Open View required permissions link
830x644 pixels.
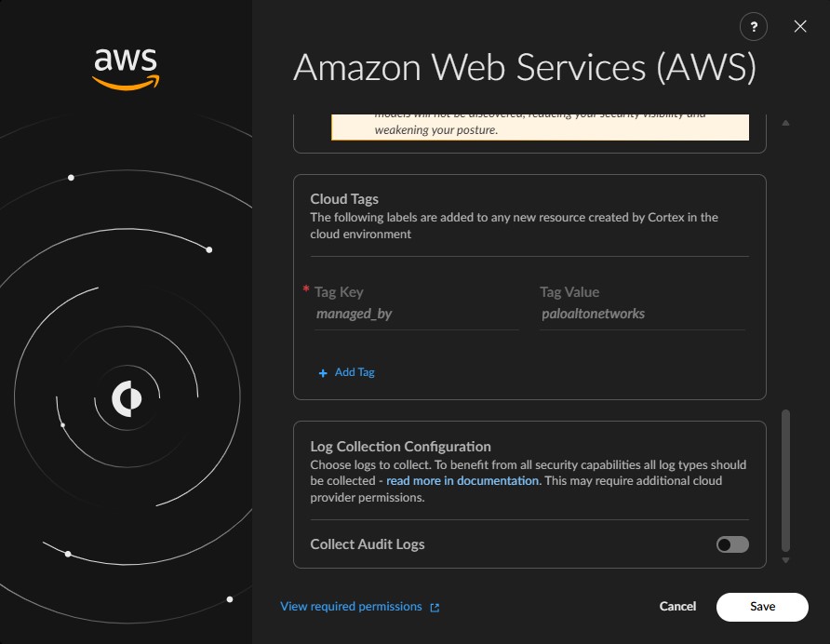point(351,607)
